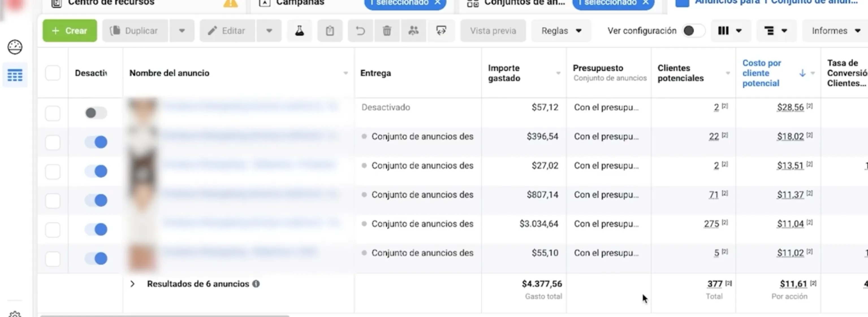The width and height of the screenshot is (868, 317).
Task: Click the clipboard paste icon
Action: pyautogui.click(x=330, y=31)
